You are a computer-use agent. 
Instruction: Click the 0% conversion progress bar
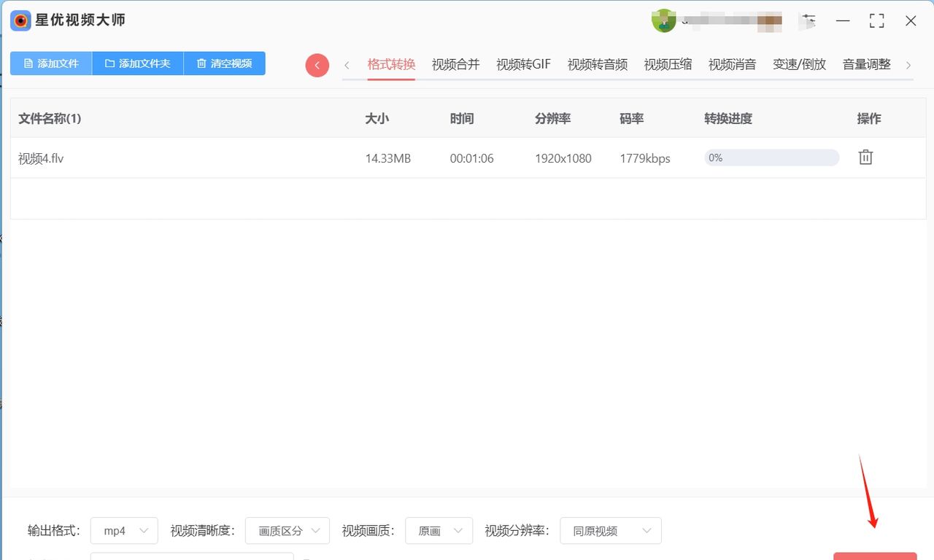point(771,157)
